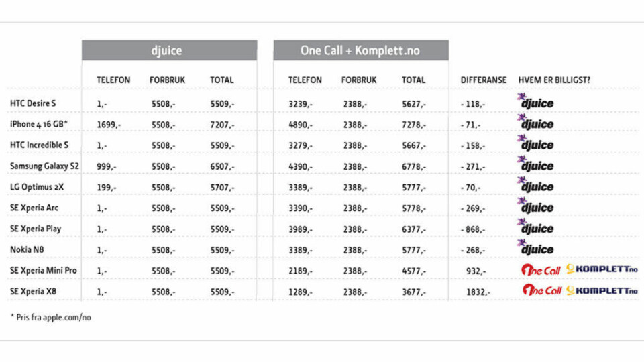Click the HVEM ER BILLIGST? column heading
Screen dimensions: 644x362
(x=554, y=80)
